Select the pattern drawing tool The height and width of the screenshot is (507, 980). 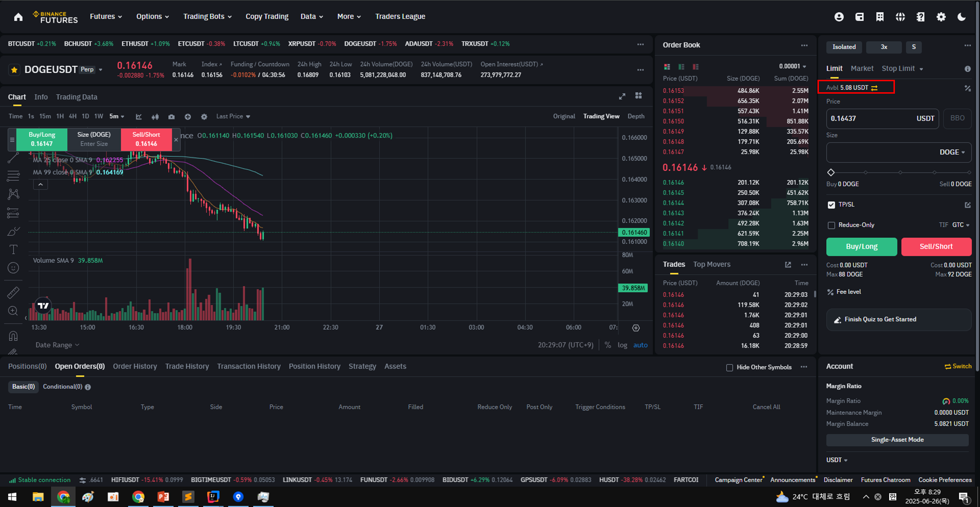point(13,194)
